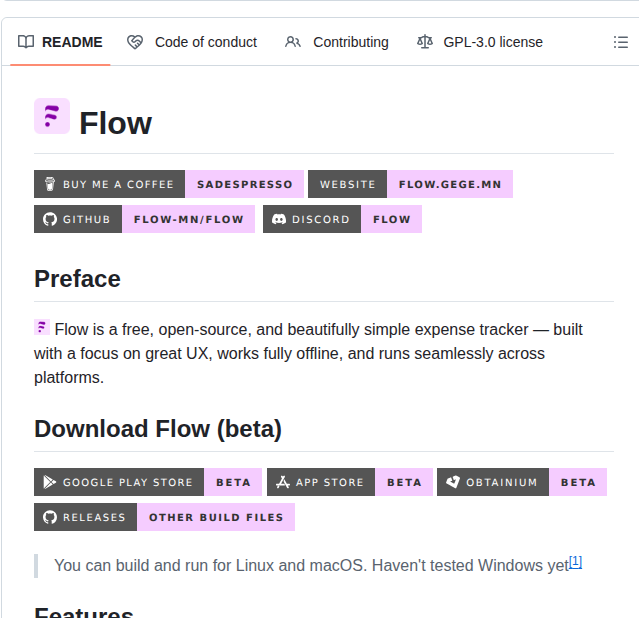Viewport: 639px width, 618px height.
Task: Click the Download Flow (beta) heading
Action: [158, 429]
